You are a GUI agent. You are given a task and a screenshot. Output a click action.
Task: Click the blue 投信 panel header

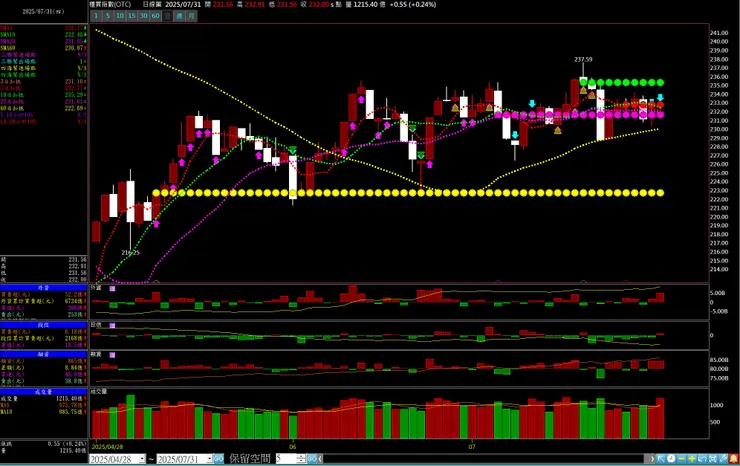pyautogui.click(x=43, y=325)
